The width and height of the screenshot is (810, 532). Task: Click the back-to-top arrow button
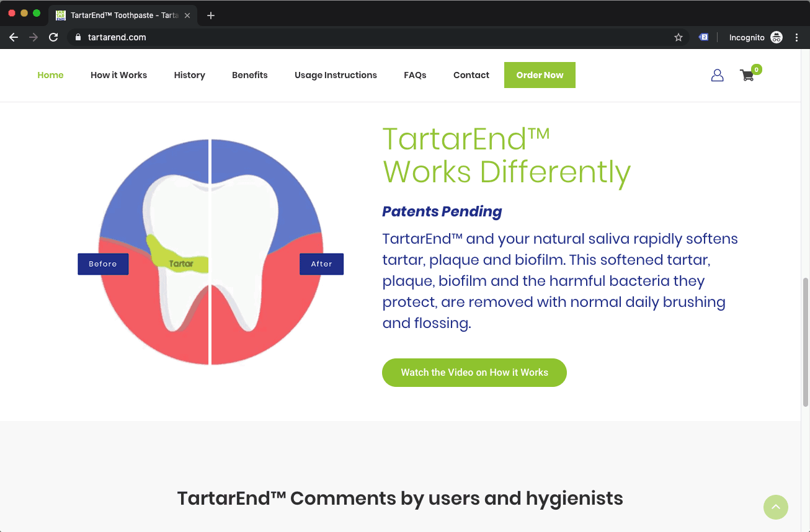[x=776, y=507]
